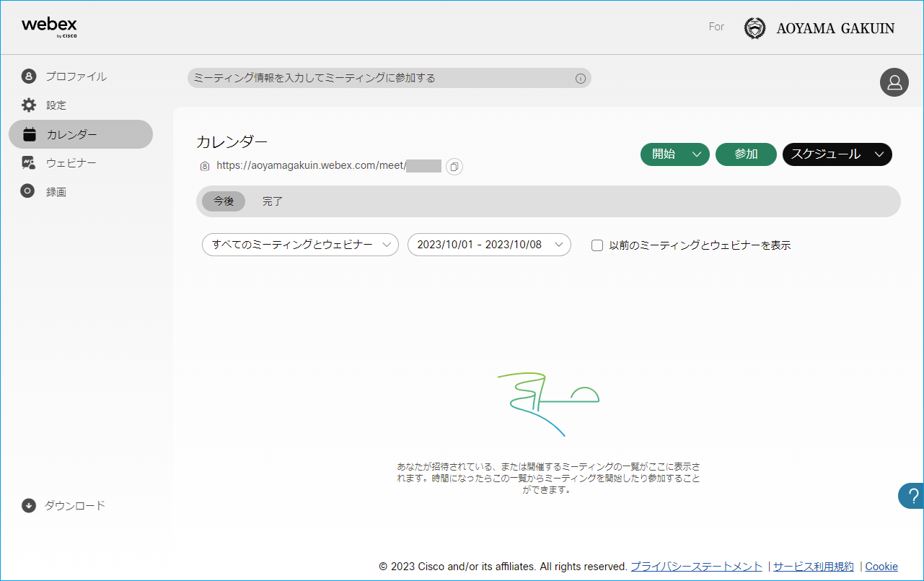Open the 開始 button's dropdown arrow
The height and width of the screenshot is (581, 924).
point(695,154)
